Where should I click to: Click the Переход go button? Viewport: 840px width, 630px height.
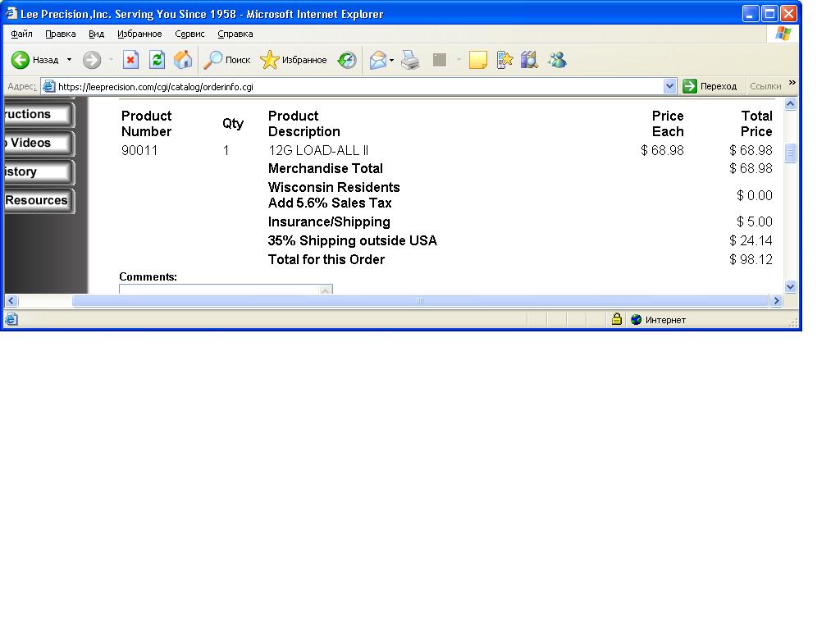(710, 86)
